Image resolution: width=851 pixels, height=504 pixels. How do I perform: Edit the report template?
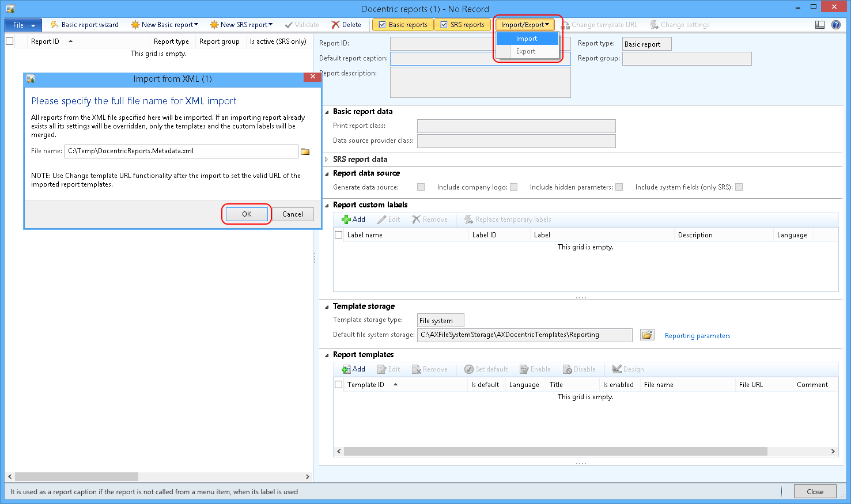click(389, 369)
